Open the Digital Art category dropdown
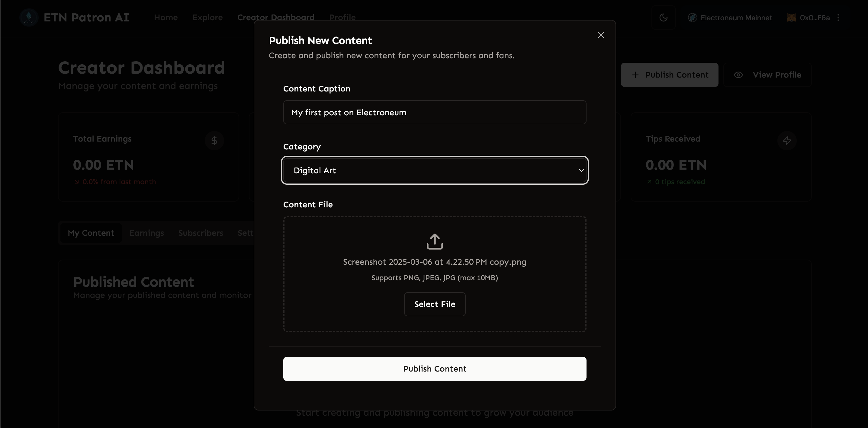The width and height of the screenshot is (868, 428). [x=434, y=171]
